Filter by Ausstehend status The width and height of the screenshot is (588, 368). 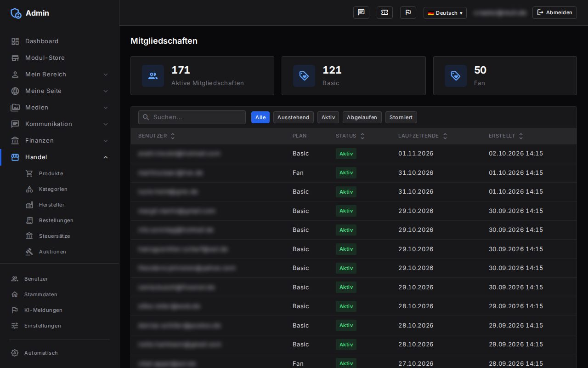tap(294, 117)
